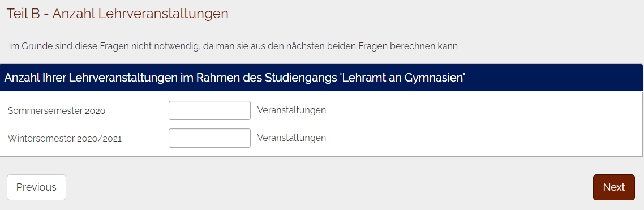
Task: Click the Sommersemester 2020 row label
Action: (x=56, y=110)
